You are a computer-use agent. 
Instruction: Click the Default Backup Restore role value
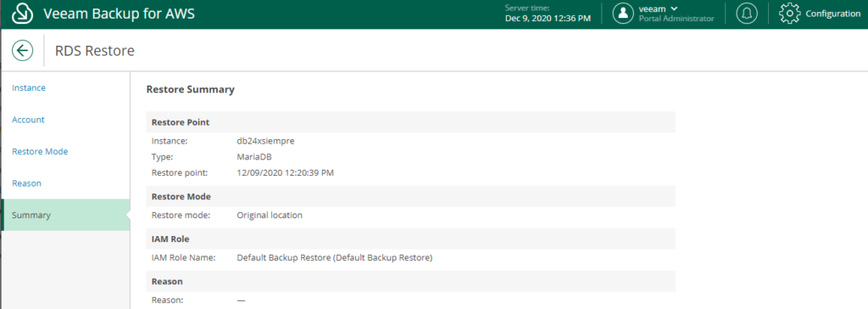(334, 258)
